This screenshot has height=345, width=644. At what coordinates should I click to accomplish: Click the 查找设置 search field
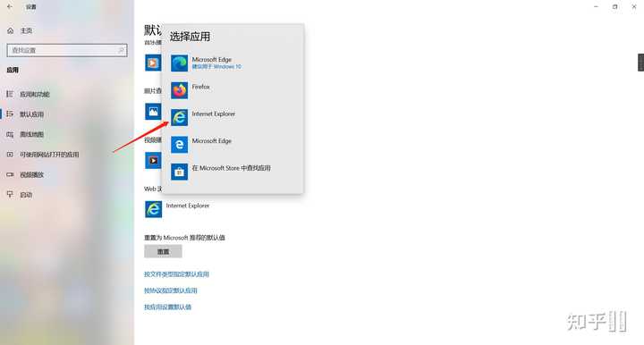pos(67,50)
